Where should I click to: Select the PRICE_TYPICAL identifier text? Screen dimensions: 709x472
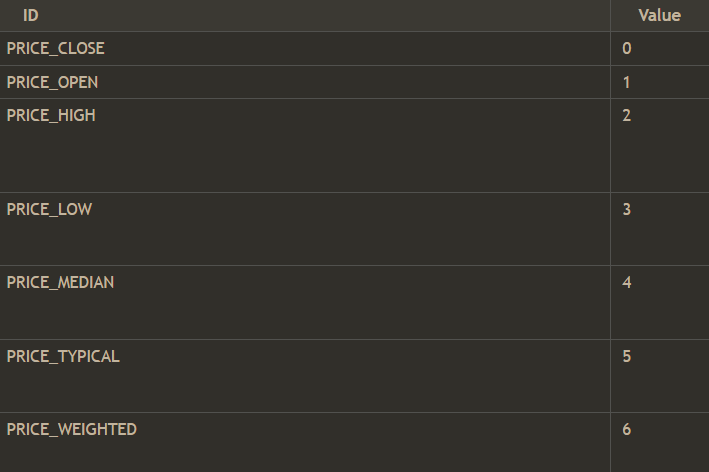point(63,356)
